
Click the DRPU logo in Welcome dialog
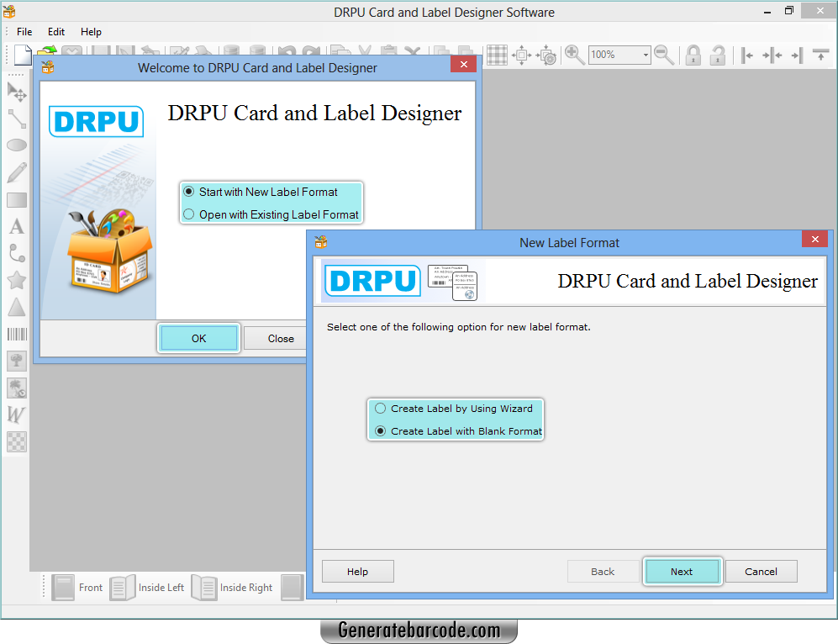96,121
